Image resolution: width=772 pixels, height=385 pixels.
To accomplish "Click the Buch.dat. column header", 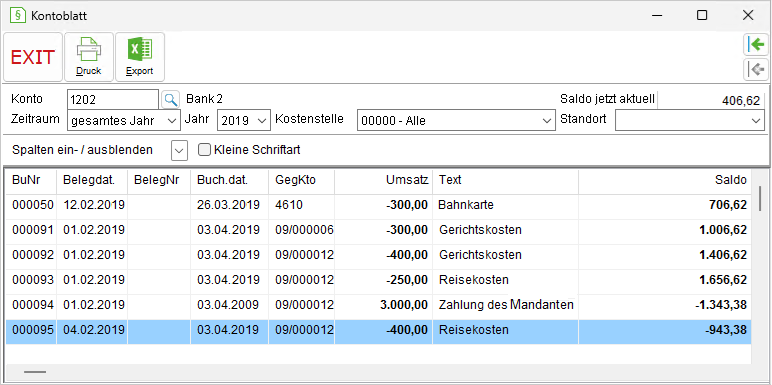I will pos(229,180).
